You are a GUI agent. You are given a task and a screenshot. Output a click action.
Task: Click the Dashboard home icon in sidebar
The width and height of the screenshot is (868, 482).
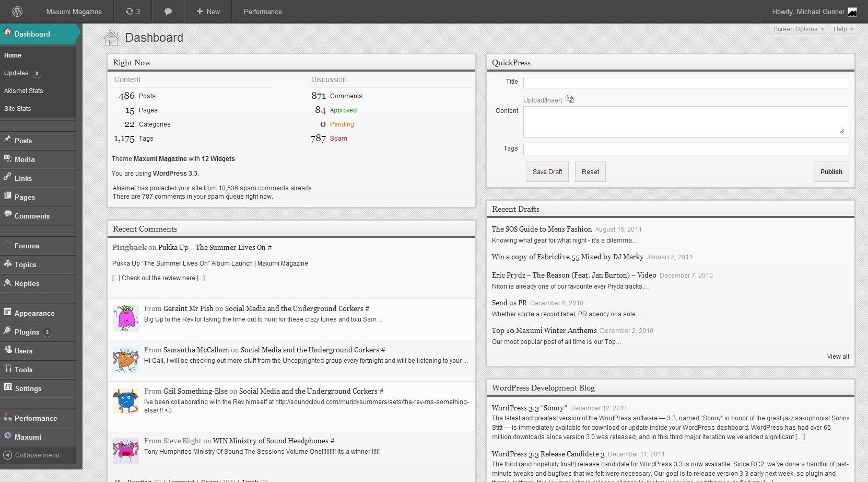pyautogui.click(x=7, y=32)
